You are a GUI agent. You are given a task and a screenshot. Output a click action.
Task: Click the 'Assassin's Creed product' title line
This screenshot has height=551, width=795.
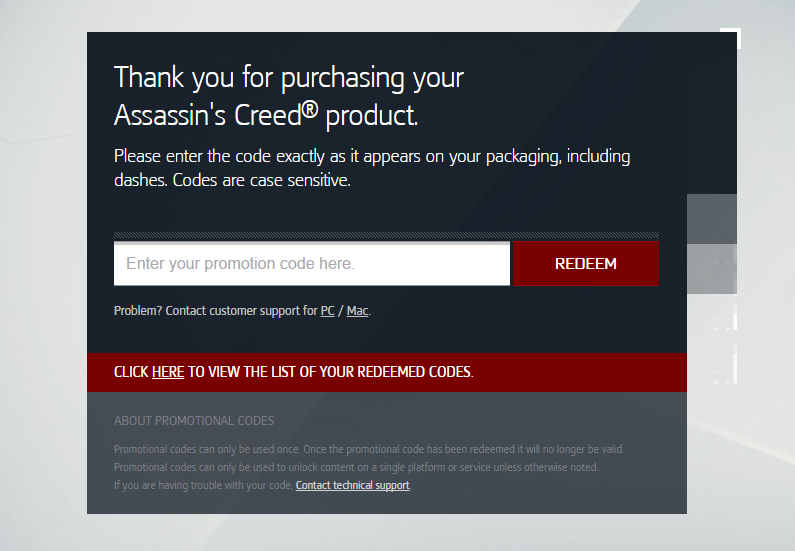266,116
